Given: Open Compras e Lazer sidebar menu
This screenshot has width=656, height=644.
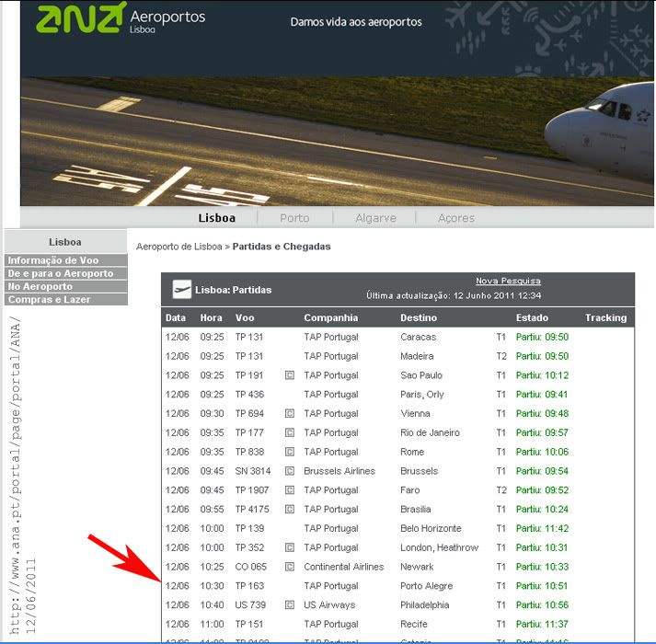Looking at the screenshot, I should coord(65,300).
